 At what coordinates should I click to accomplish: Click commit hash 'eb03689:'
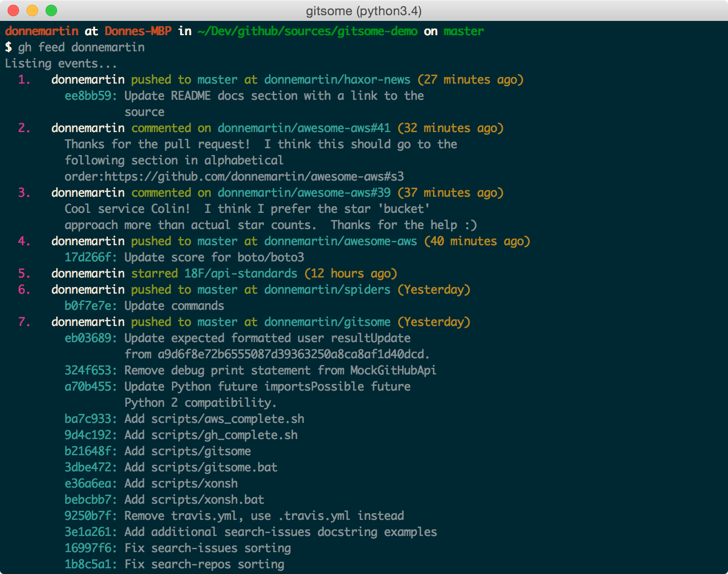91,338
